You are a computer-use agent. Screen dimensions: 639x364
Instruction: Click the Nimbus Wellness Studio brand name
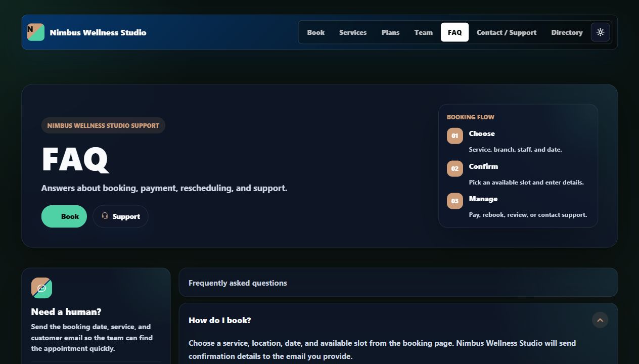pos(98,32)
